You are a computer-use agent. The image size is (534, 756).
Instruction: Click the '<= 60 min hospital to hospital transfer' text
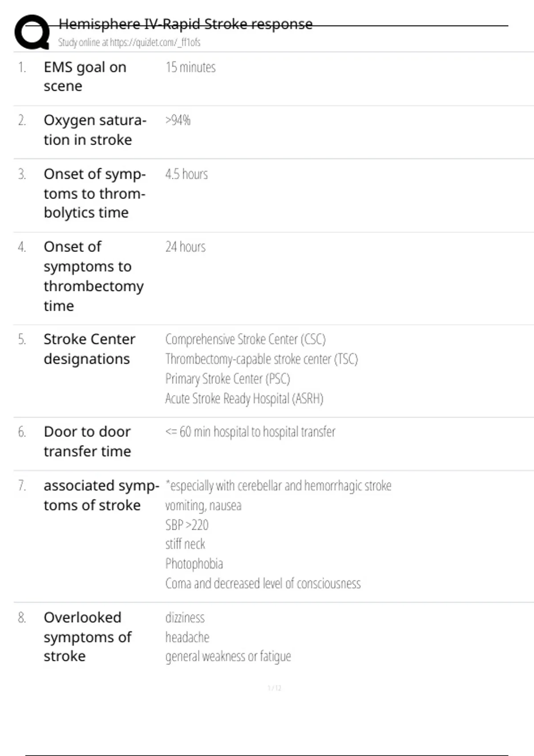[250, 432]
